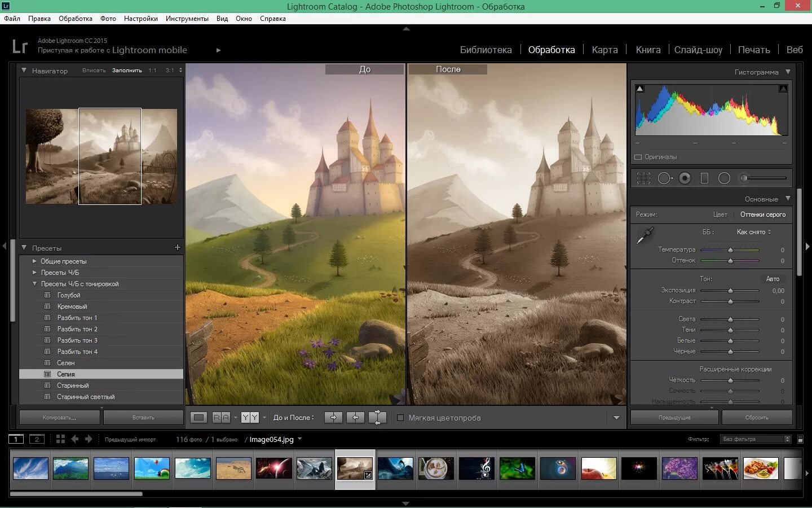Open the ББ Как снято dropdown
Screen dimensions: 812x508
pyautogui.click(x=754, y=232)
